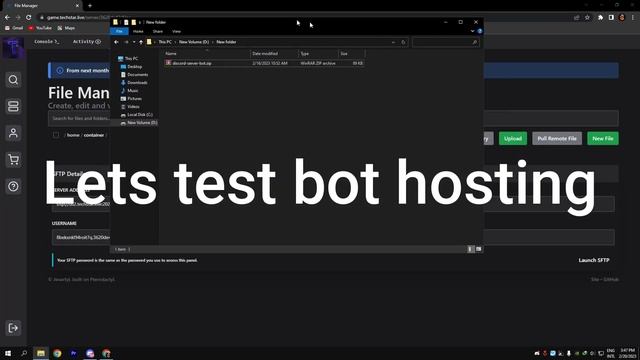This screenshot has height=360, width=640.
Task: Refresh the File Explorer address bar
Action: pos(403,42)
